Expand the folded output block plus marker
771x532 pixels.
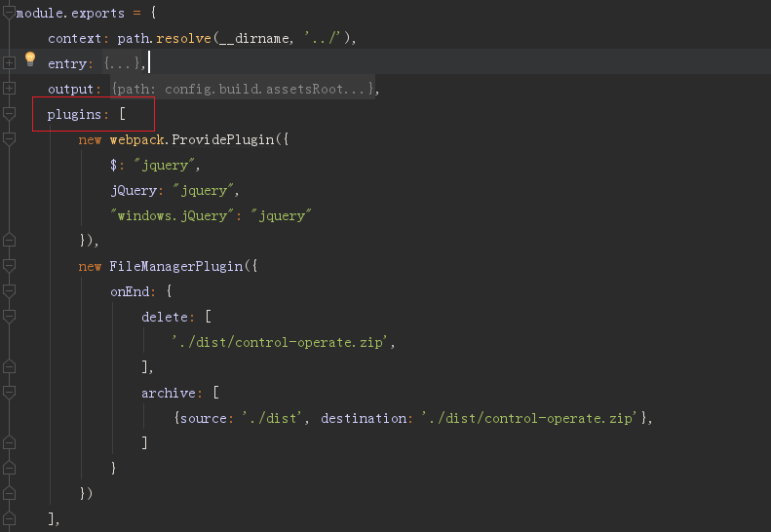(9, 89)
